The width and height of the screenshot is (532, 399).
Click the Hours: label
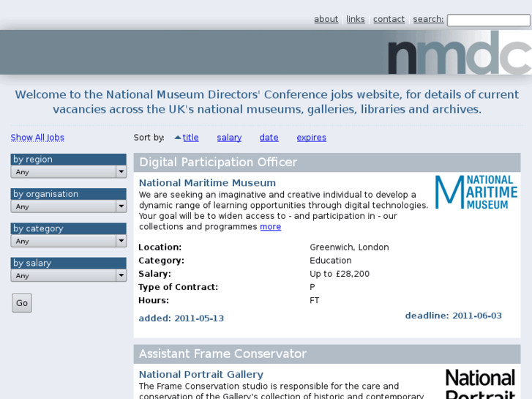(154, 300)
